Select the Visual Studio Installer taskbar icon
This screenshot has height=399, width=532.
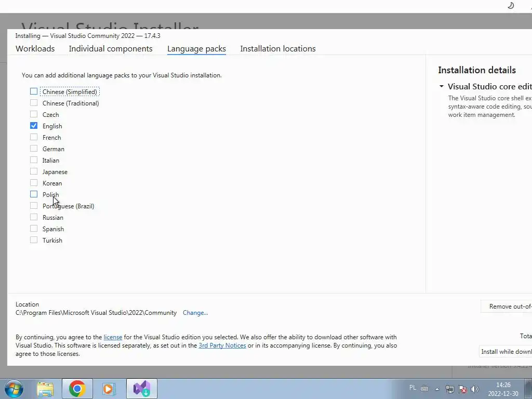tap(142, 389)
